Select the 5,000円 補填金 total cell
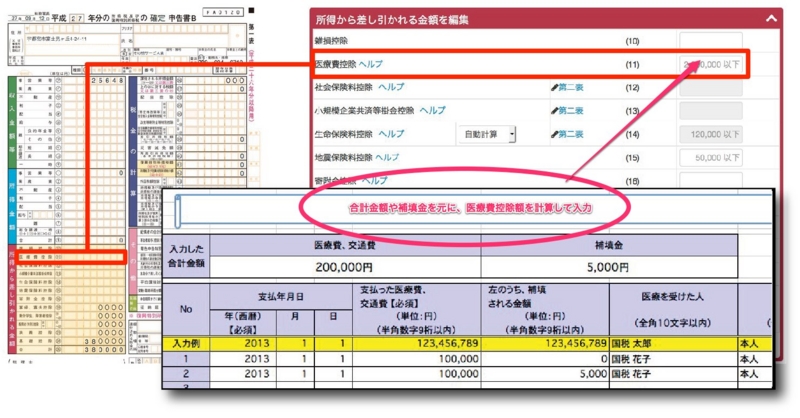The height and width of the screenshot is (418, 800). 609,267
